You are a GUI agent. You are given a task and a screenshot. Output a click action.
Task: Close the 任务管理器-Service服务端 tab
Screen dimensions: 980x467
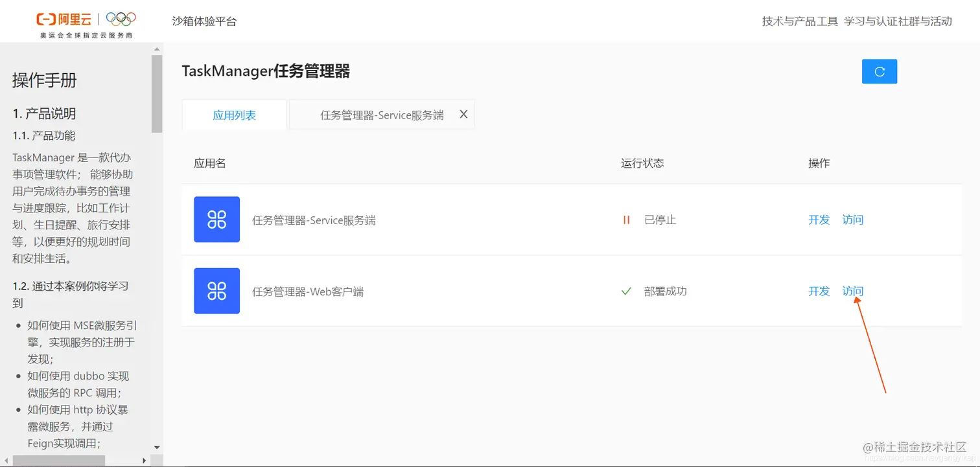[x=463, y=114]
